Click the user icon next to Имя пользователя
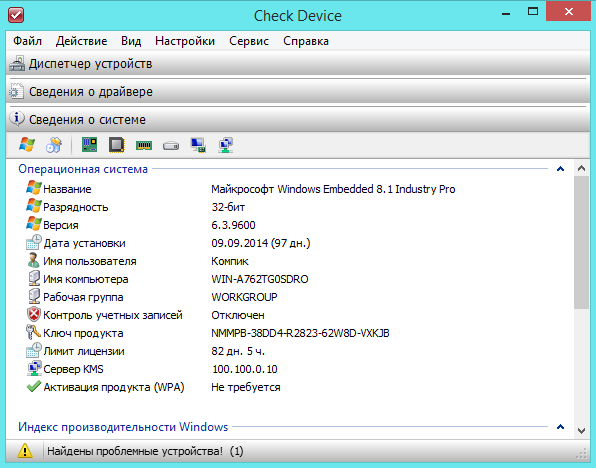 34,260
